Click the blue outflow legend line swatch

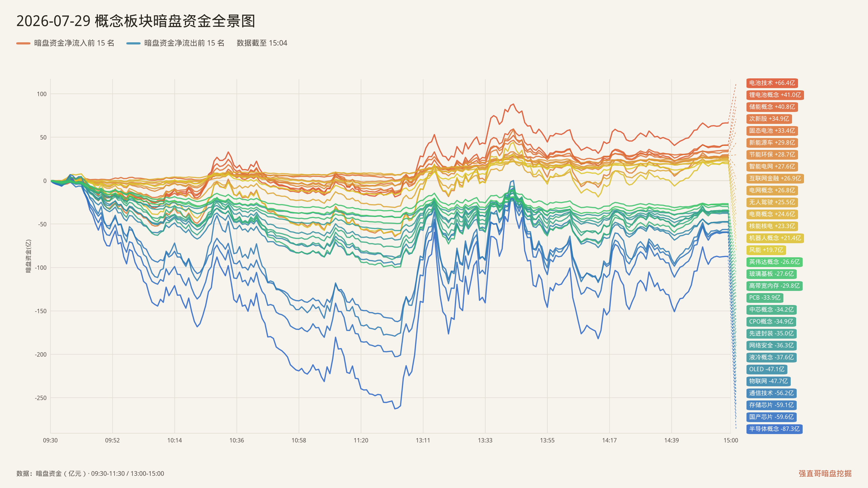tap(133, 43)
